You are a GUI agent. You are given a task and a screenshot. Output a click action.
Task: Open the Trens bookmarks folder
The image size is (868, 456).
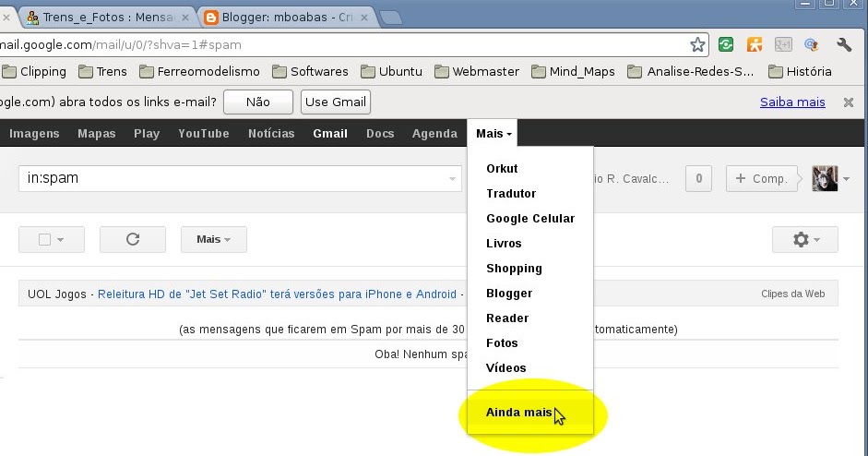point(103,71)
